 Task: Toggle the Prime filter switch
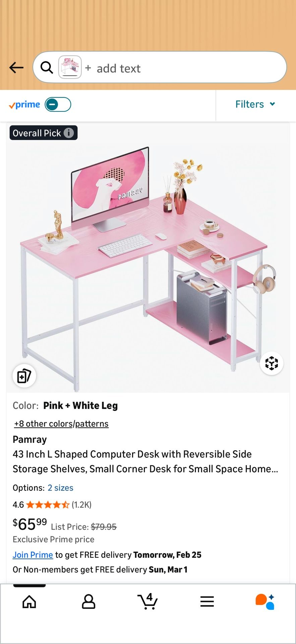click(58, 104)
